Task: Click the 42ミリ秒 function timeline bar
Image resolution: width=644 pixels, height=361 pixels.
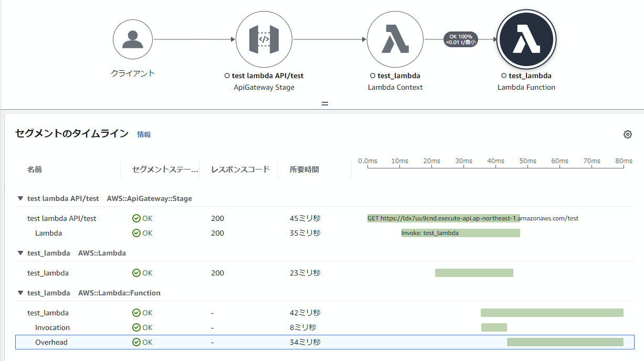Action: pyautogui.click(x=552, y=313)
